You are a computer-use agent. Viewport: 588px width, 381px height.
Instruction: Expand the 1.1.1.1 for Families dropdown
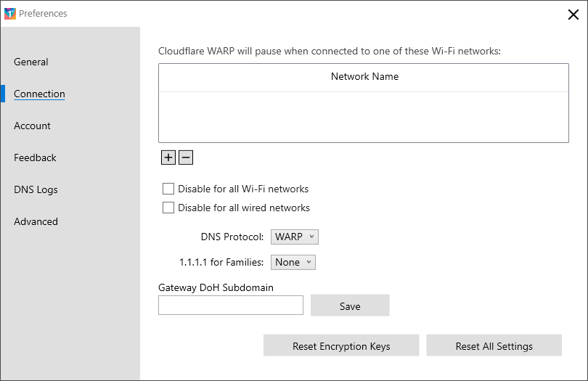tap(293, 262)
